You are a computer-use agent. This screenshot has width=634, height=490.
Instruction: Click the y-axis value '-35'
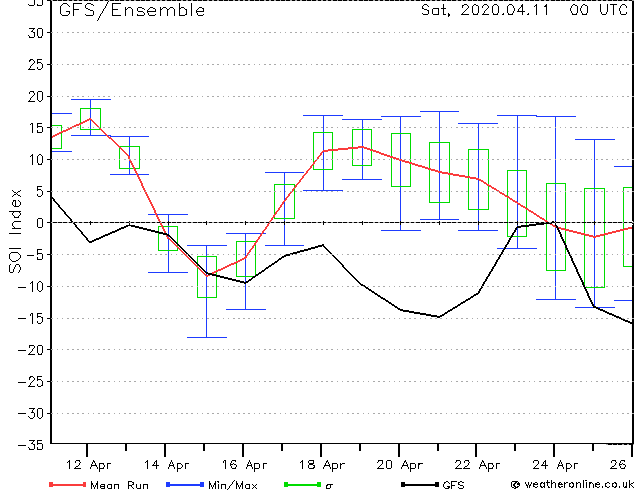pos(30,445)
